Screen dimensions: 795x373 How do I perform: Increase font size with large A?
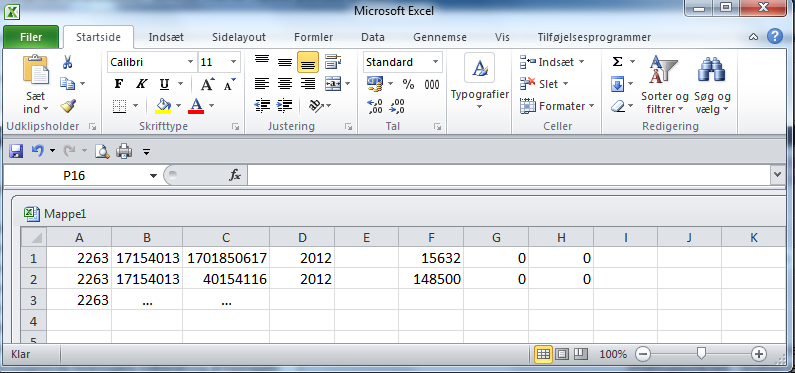(x=207, y=84)
